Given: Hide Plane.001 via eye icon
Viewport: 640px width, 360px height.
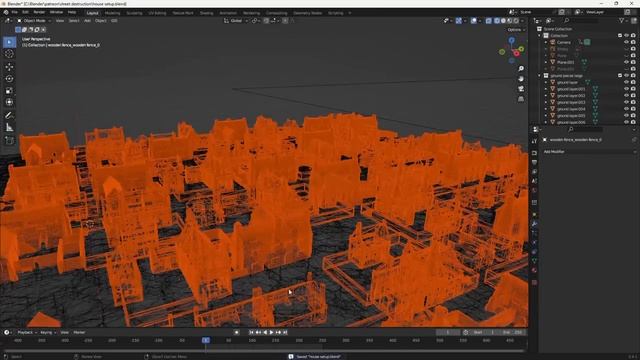Looking at the screenshot, I should [627, 62].
